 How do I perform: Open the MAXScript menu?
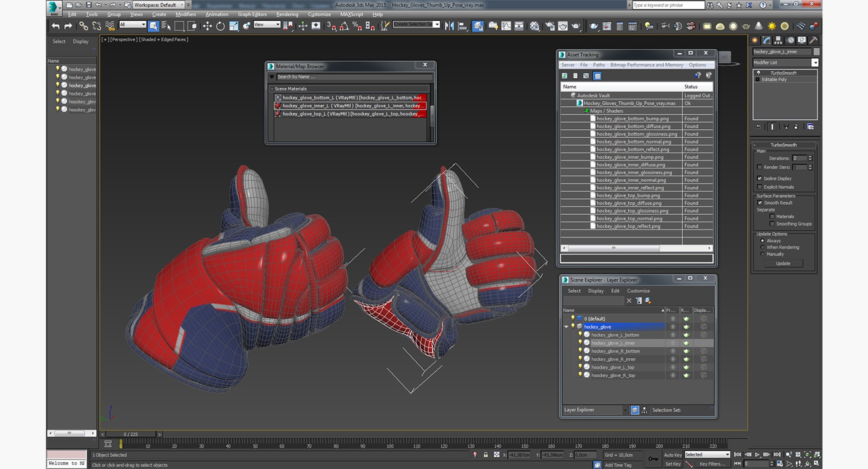point(351,14)
